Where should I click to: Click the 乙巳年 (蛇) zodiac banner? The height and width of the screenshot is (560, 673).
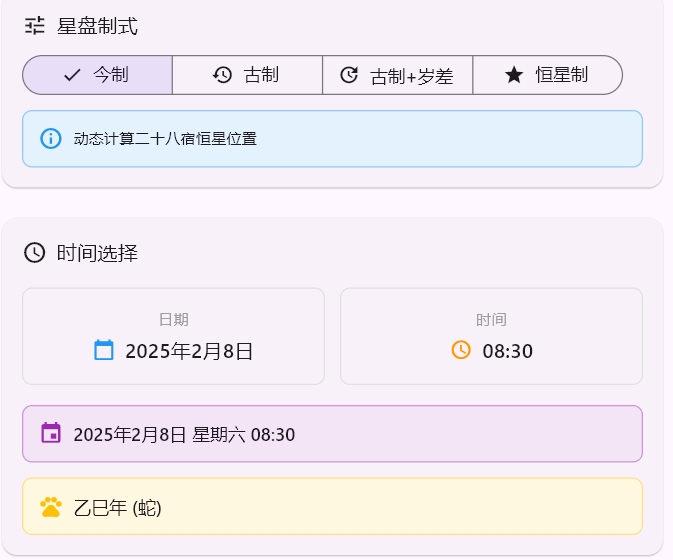pyautogui.click(x=332, y=507)
